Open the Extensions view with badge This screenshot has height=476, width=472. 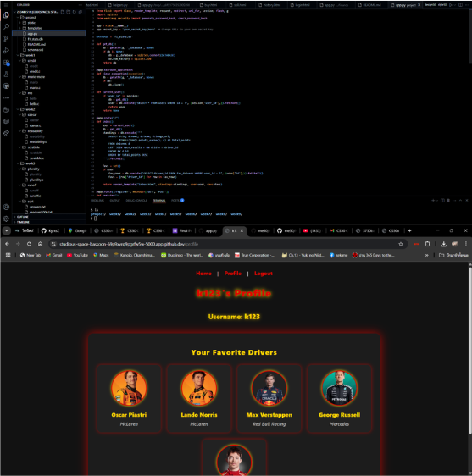(6, 63)
